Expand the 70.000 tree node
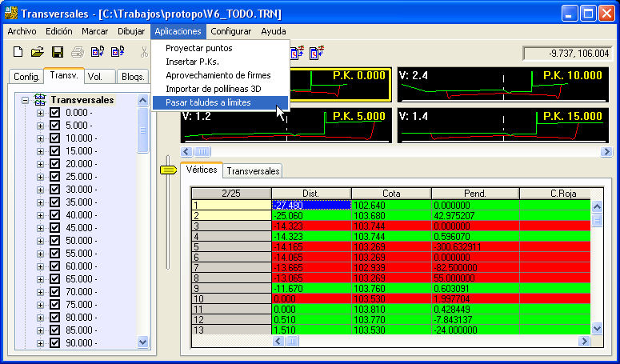The image size is (620, 364). (x=40, y=292)
